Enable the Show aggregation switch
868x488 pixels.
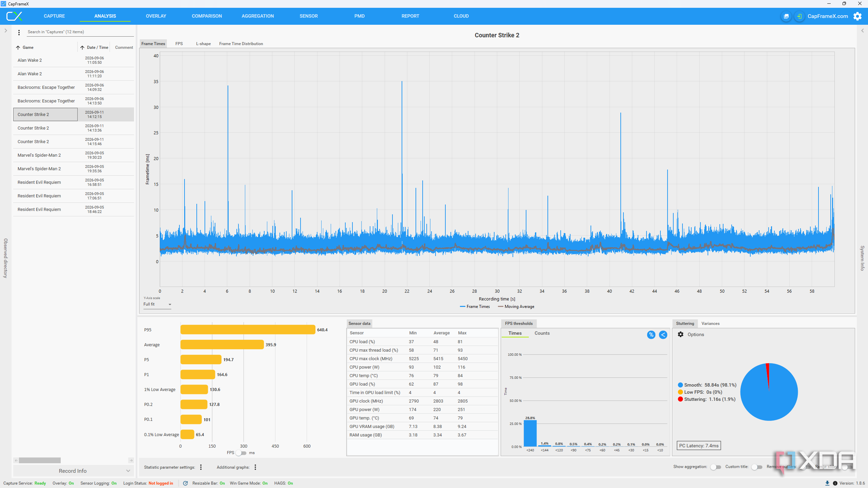click(x=716, y=467)
